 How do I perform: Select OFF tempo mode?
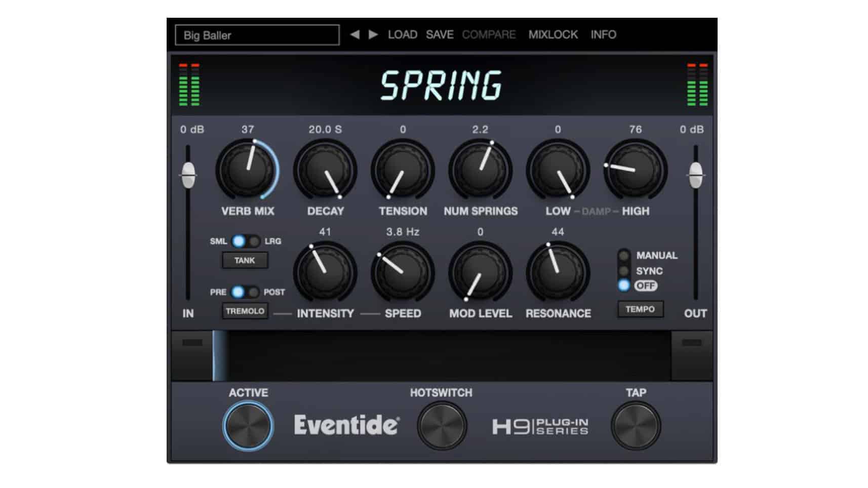624,286
